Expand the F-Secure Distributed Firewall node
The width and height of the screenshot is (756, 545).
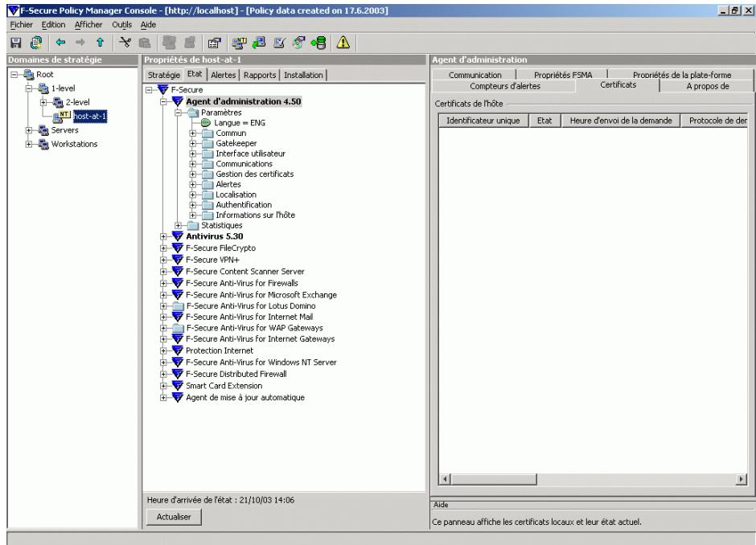[x=163, y=374]
